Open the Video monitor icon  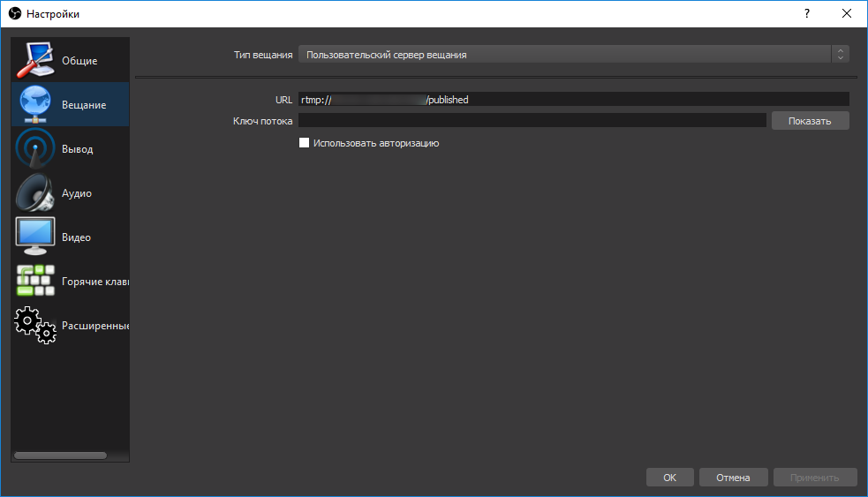[35, 237]
